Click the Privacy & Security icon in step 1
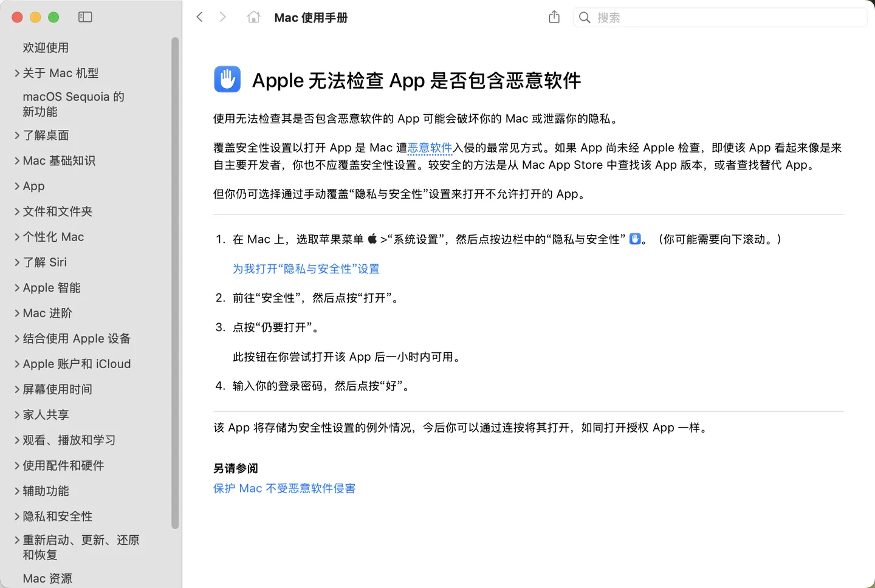Viewport: 875px width, 588px height. [x=635, y=239]
